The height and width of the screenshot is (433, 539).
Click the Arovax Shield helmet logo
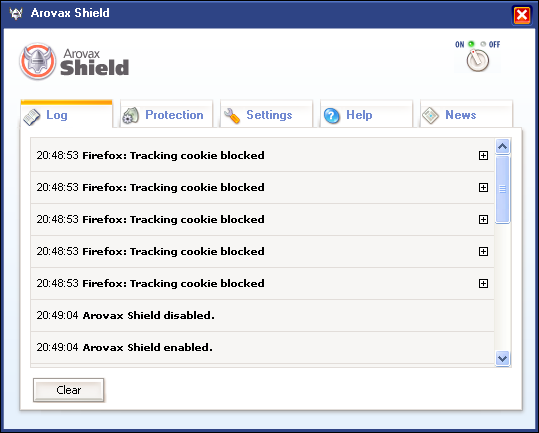tap(37, 61)
